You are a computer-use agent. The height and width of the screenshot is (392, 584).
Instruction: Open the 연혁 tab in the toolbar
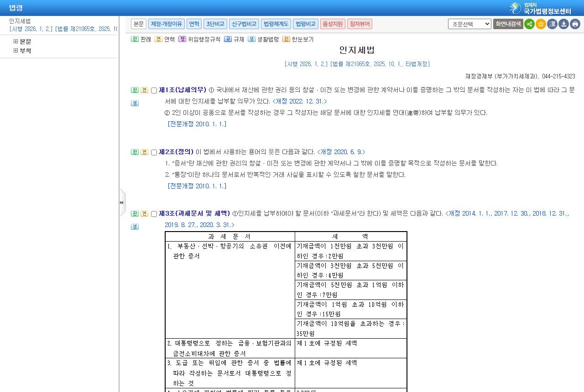(x=194, y=24)
